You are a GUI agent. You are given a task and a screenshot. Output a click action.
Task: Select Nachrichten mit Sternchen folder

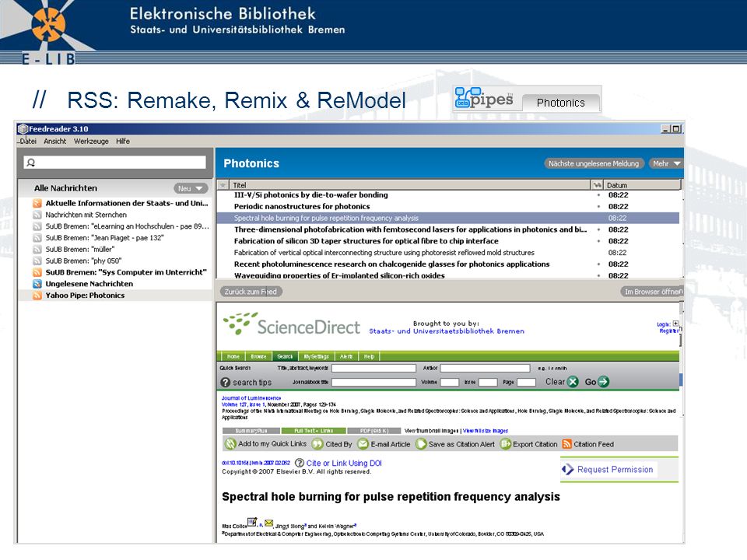pyautogui.click(x=86, y=215)
